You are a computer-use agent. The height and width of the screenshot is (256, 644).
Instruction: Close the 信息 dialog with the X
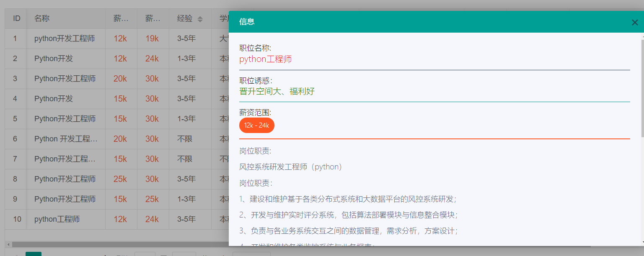pos(635,22)
